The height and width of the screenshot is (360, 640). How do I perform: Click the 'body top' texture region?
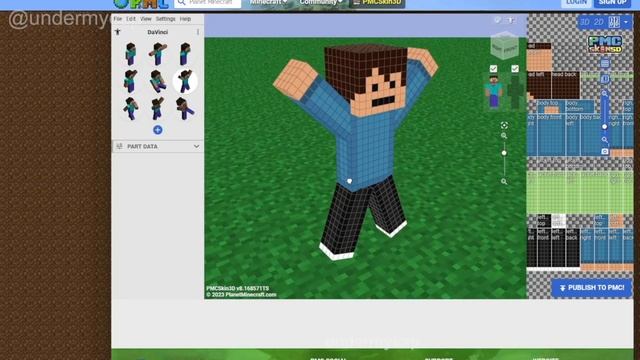pyautogui.click(x=551, y=106)
